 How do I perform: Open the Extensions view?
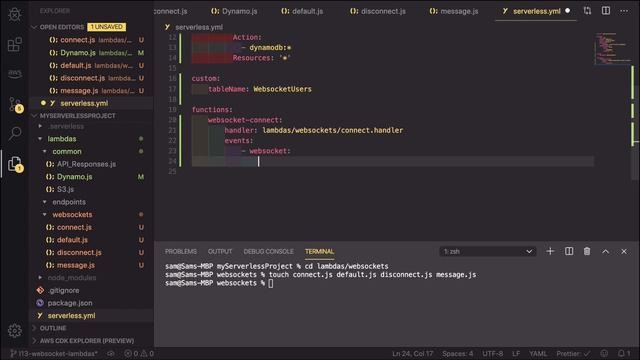[x=15, y=44]
